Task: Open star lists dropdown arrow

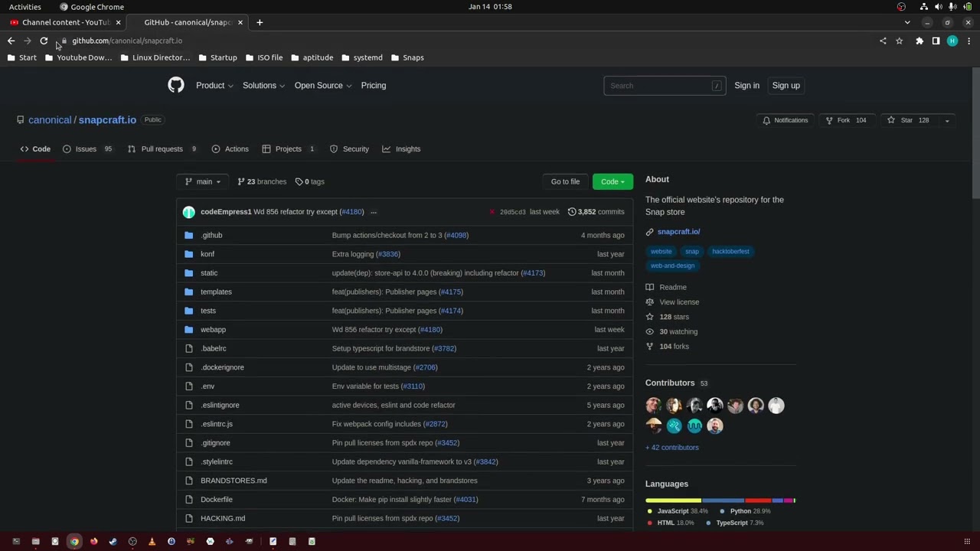Action: pos(947,120)
